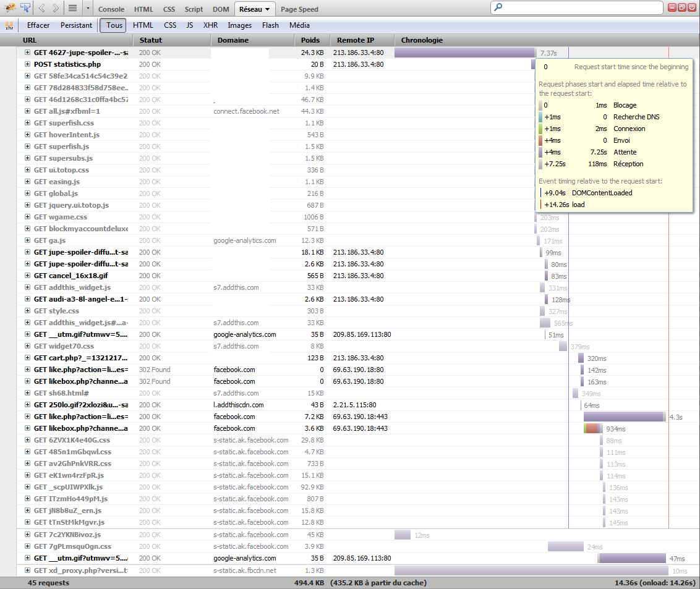Click the 7.37s timeline bar of the first request
Viewport: 700px width, 589px height.
click(464, 53)
